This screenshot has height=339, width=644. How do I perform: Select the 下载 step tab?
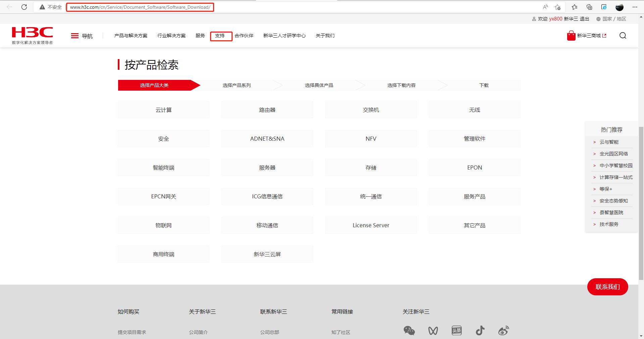(484, 85)
